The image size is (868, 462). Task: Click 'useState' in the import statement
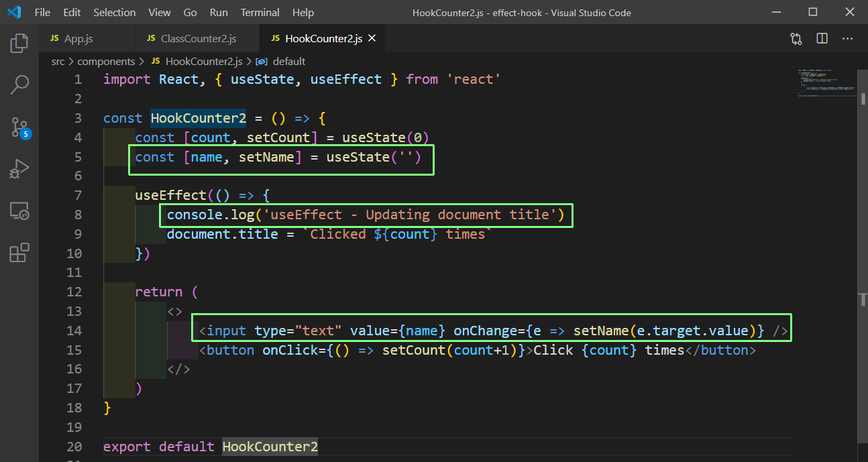(262, 80)
